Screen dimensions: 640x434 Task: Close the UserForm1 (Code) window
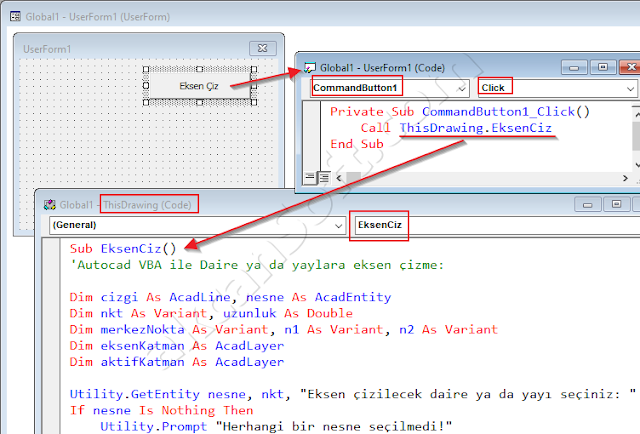click(630, 67)
